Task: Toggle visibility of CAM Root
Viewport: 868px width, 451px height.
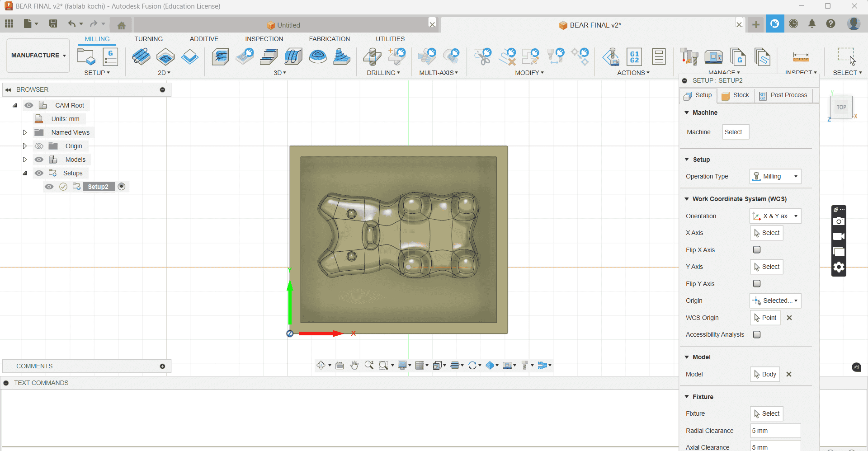Action: 29,105
